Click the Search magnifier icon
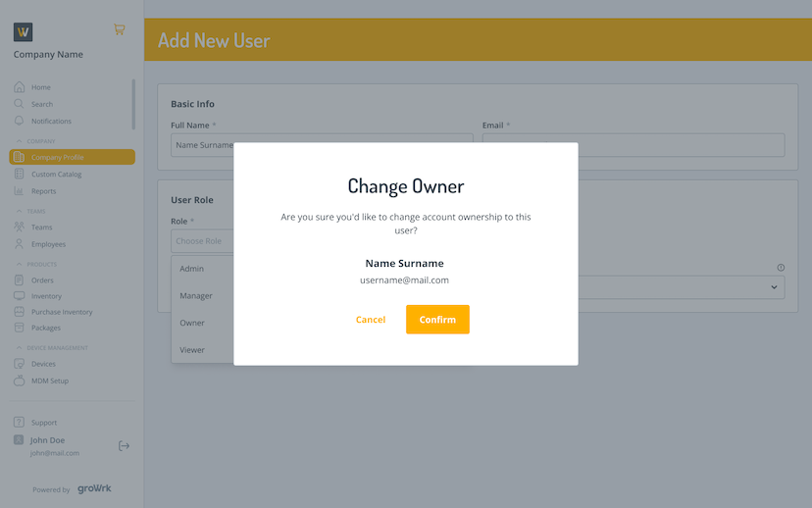 (20, 104)
